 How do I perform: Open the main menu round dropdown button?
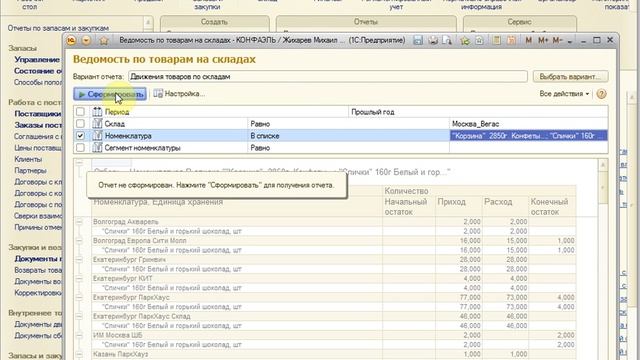click(x=86, y=40)
